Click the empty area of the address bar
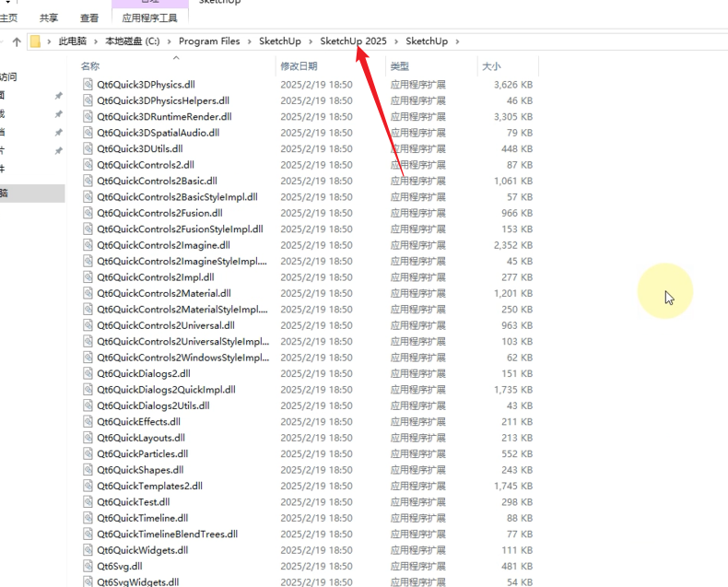The width and height of the screenshot is (728, 587). coord(594,41)
